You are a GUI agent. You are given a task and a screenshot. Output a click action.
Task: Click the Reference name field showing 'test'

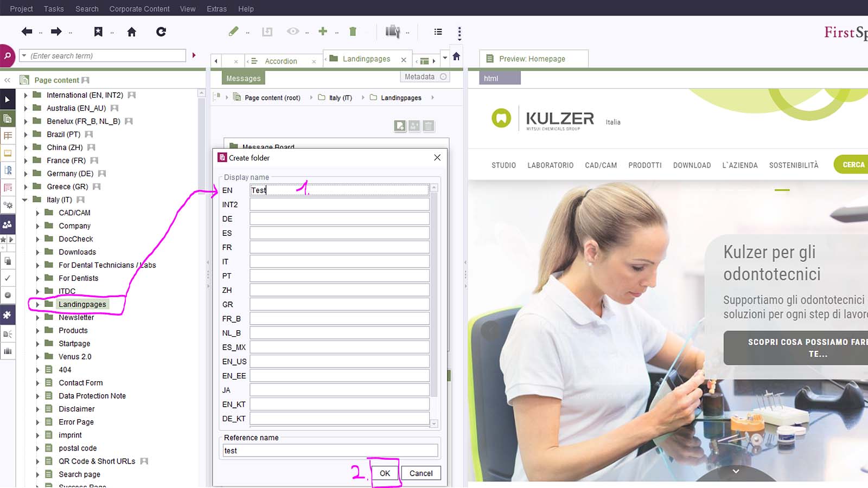click(x=329, y=450)
